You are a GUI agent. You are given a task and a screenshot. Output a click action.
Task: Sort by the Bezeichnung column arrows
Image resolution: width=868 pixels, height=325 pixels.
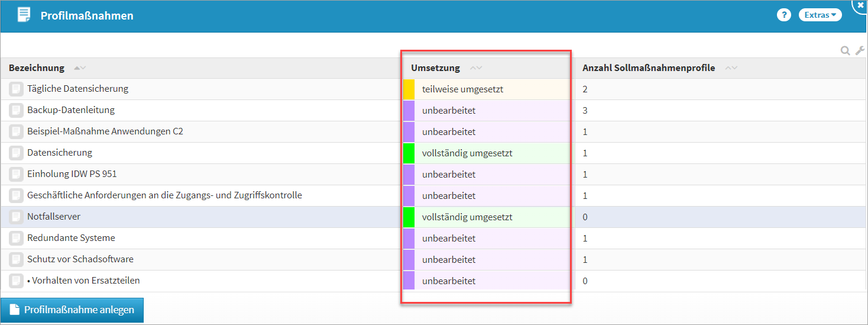click(x=80, y=69)
